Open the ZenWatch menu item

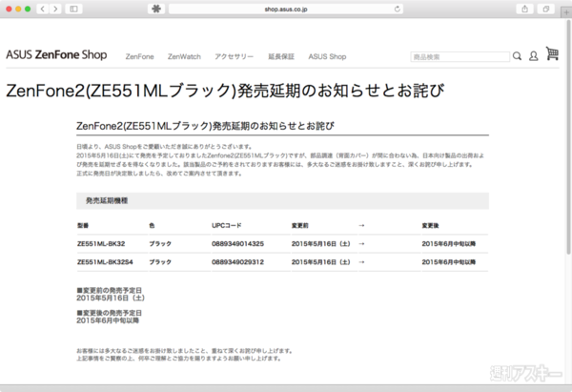184,56
